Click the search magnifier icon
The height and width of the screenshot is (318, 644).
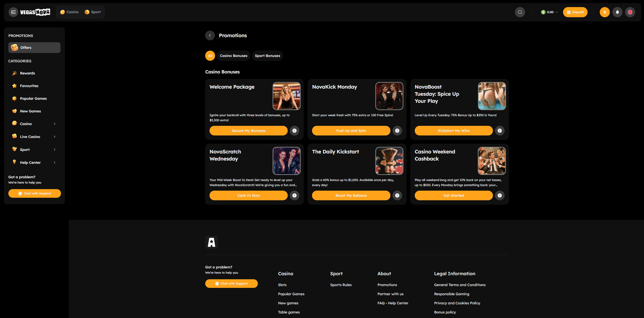[520, 12]
